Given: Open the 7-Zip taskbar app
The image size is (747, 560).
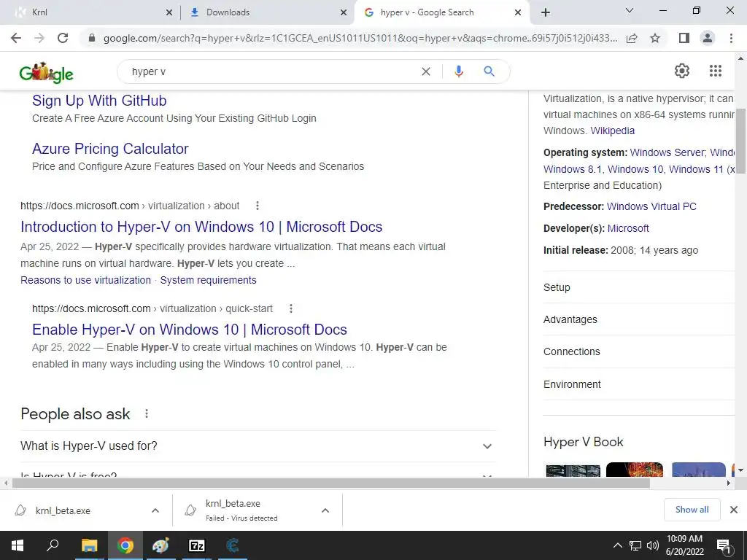Looking at the screenshot, I should coord(197,545).
